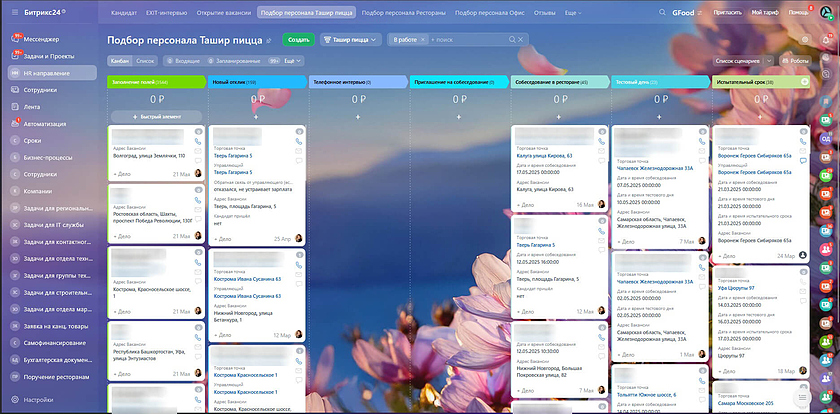Click the green plus on Испытательный срок column
840x414 pixels.
point(804,82)
